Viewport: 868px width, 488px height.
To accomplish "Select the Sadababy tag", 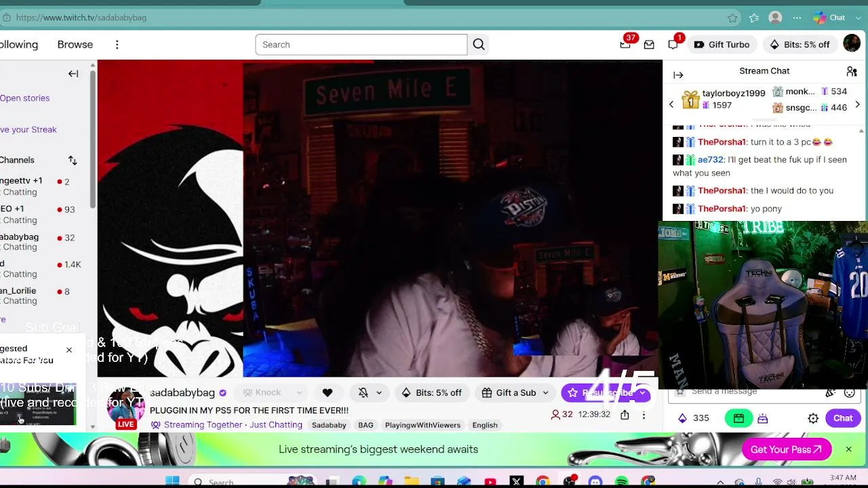I will (329, 425).
